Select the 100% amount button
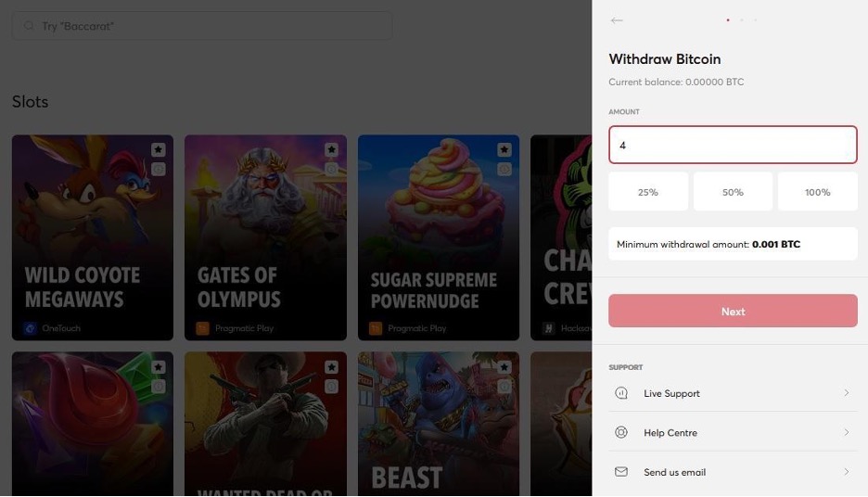The height and width of the screenshot is (497, 868). click(818, 192)
